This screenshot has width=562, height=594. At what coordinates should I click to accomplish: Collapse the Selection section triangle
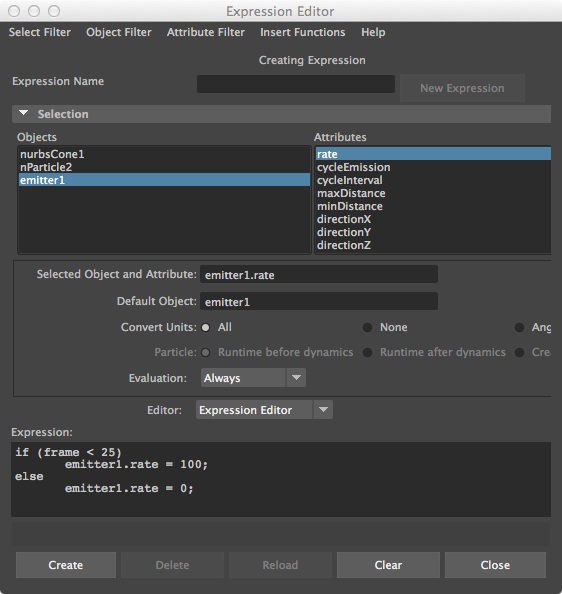[x=23, y=113]
